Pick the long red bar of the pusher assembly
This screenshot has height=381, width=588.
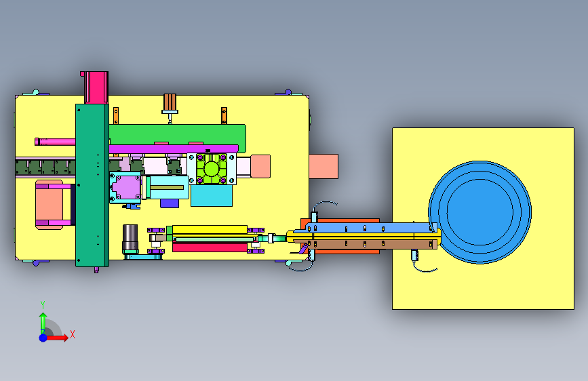click(210, 247)
